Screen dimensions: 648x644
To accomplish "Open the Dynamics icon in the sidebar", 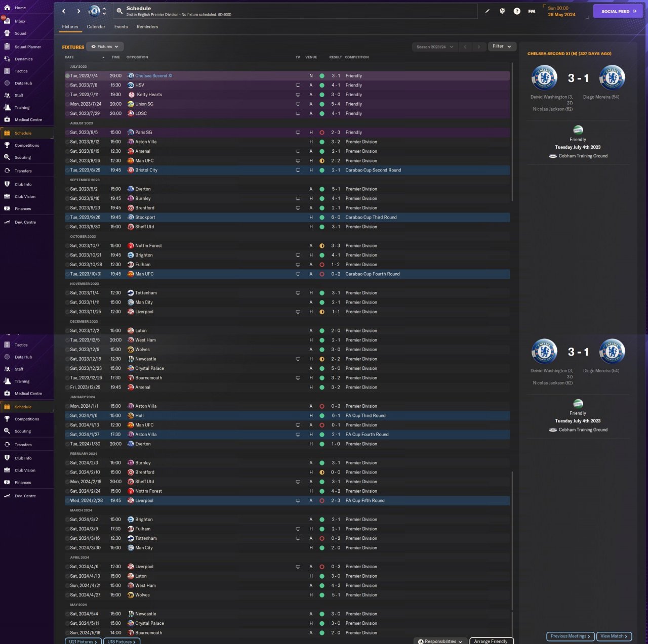I will [7, 59].
